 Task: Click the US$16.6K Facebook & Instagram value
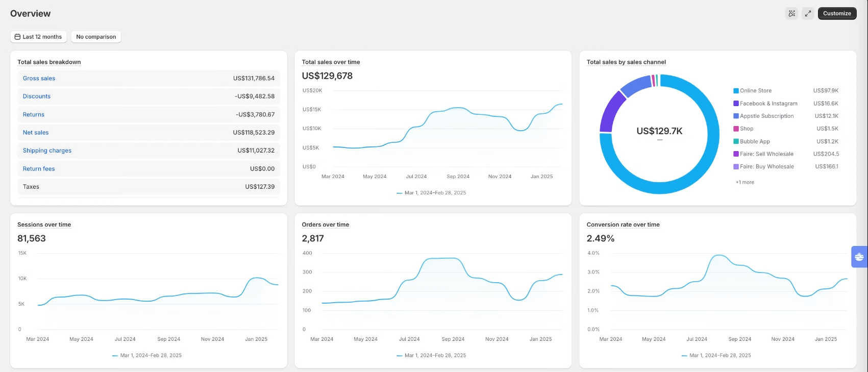click(826, 104)
